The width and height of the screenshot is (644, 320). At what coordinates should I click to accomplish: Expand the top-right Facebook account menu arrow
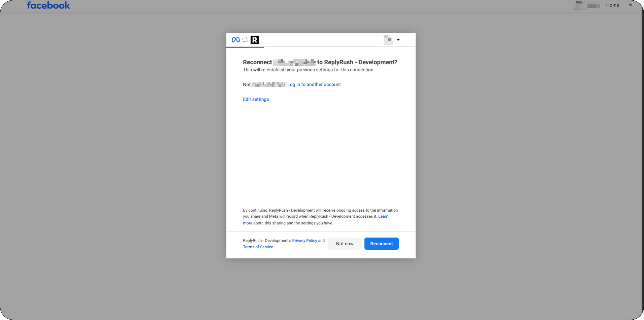click(x=631, y=5)
